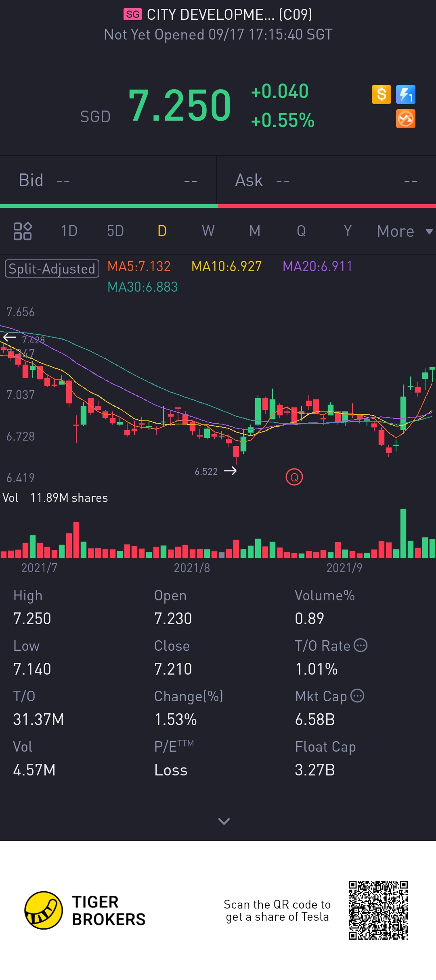Screen dimensions: 436x980
Task: Select the Q quarterly chart tab
Action: tap(301, 231)
